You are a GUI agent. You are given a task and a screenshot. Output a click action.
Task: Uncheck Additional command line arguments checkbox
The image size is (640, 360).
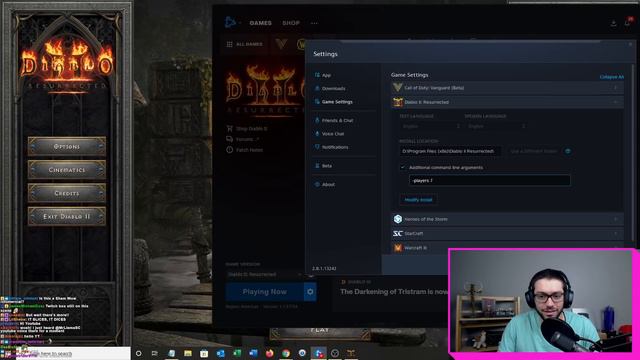point(403,167)
